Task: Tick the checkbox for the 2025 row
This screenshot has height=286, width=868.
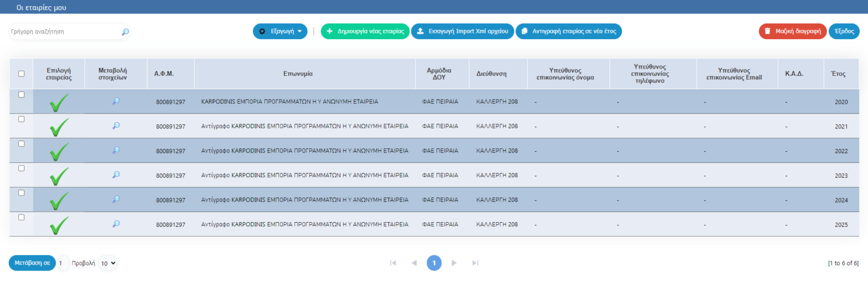Action: [x=21, y=218]
